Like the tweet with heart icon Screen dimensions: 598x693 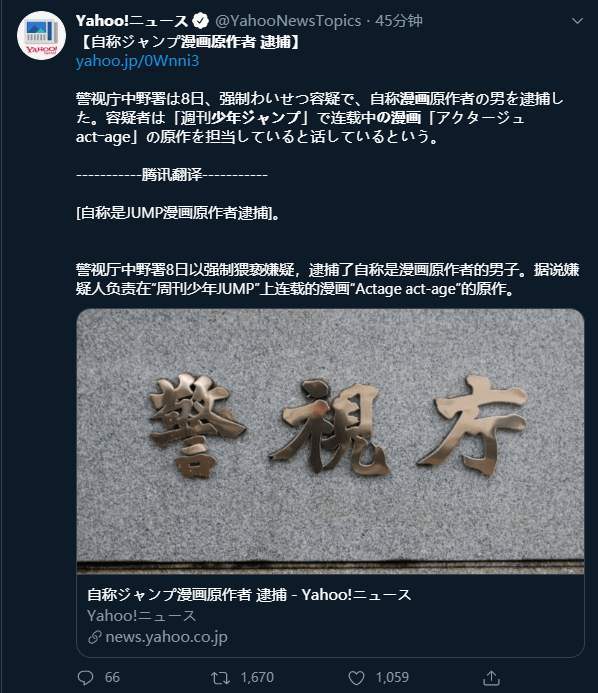[356, 678]
